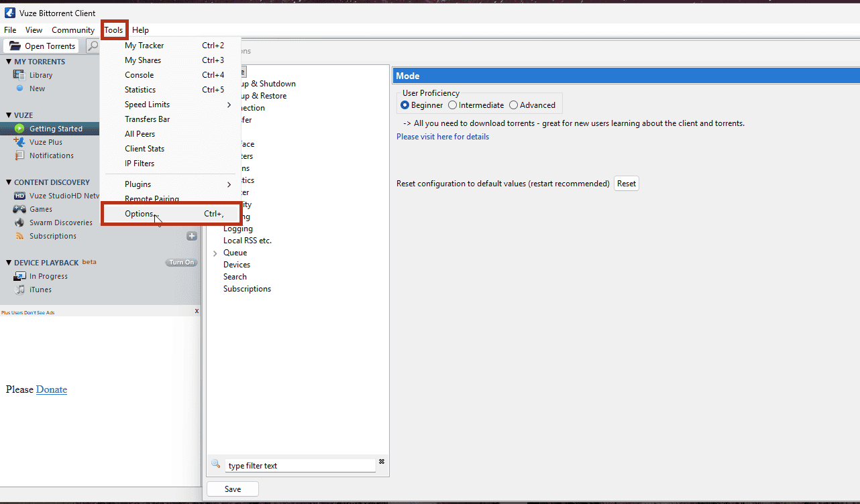860x504 pixels.
Task: Click the search magnifier icon beside Open Torrents
Action: 93,46
